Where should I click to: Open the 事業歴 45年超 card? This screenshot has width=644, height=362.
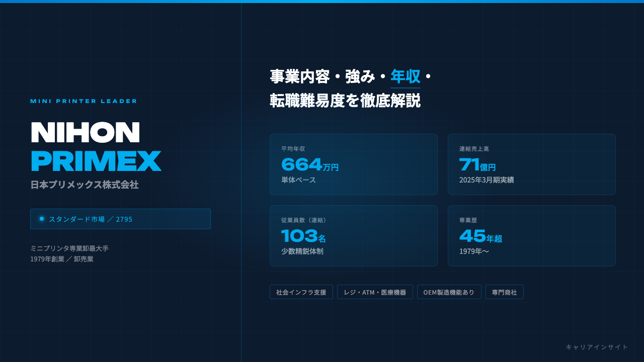(532, 236)
